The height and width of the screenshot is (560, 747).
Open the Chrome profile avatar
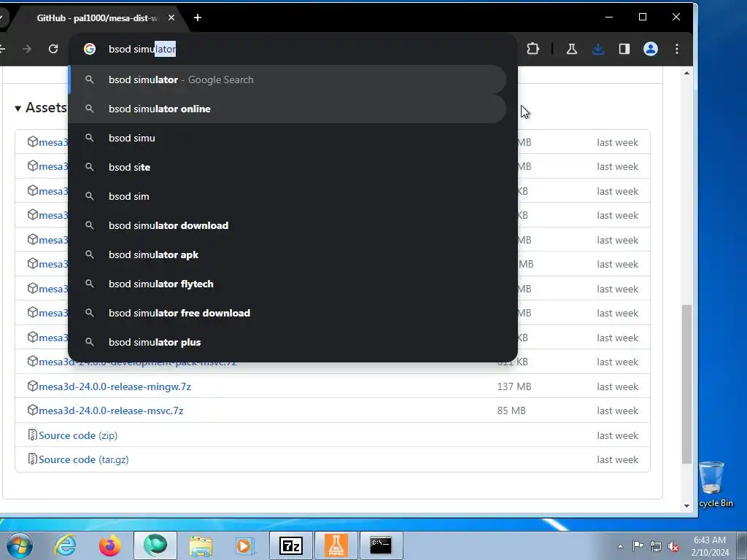pyautogui.click(x=650, y=49)
